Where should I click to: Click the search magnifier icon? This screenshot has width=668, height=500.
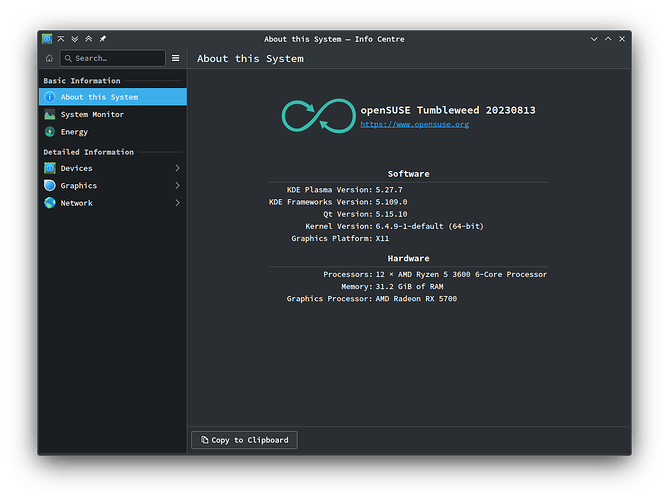pyautogui.click(x=68, y=58)
